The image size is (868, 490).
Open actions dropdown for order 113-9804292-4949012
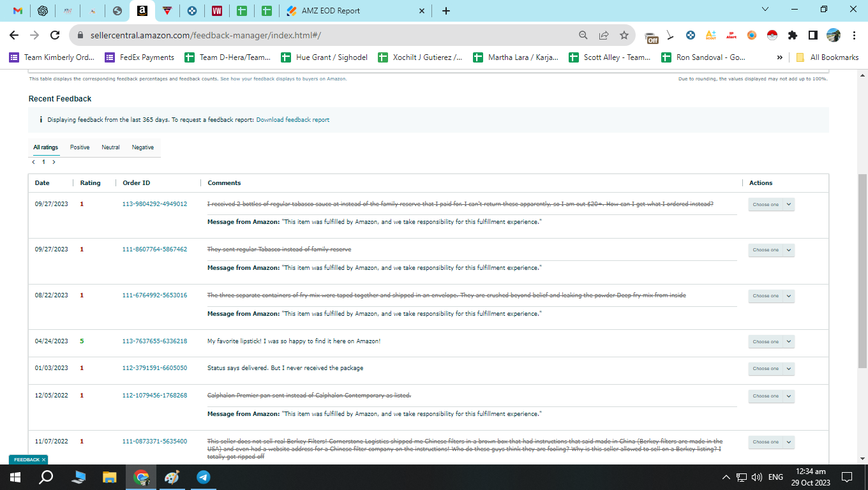(771, 205)
